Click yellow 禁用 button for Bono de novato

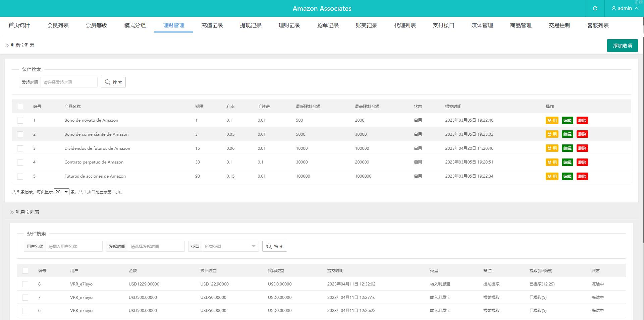[552, 120]
